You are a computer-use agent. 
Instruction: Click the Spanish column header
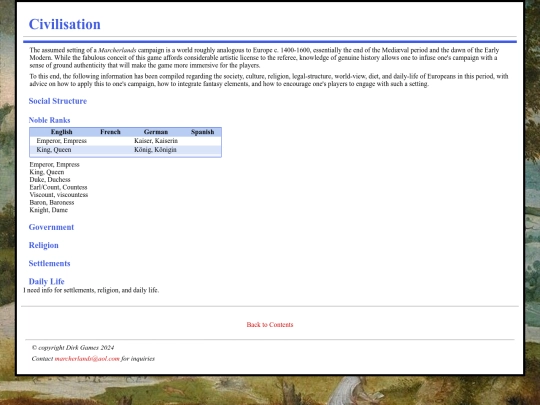pyautogui.click(x=202, y=132)
